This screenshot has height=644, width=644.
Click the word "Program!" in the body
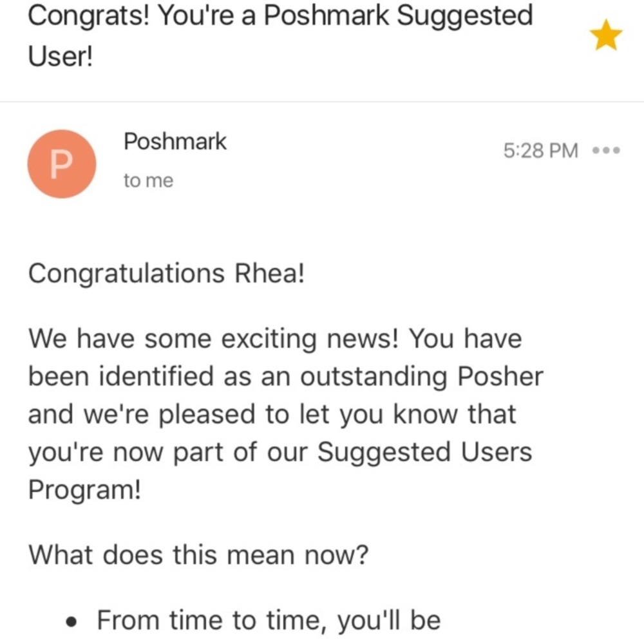point(84,490)
